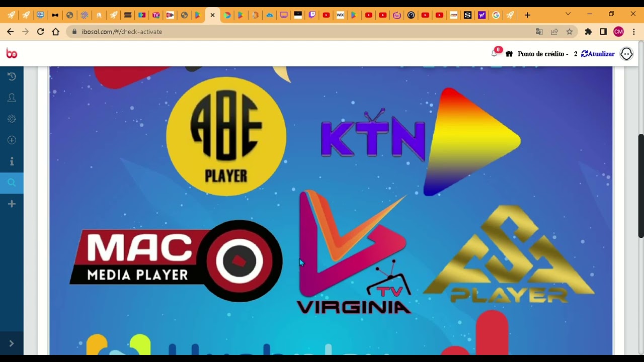Switch to the Twitch tab
Viewport: 644px width, 362px height.
(312, 15)
